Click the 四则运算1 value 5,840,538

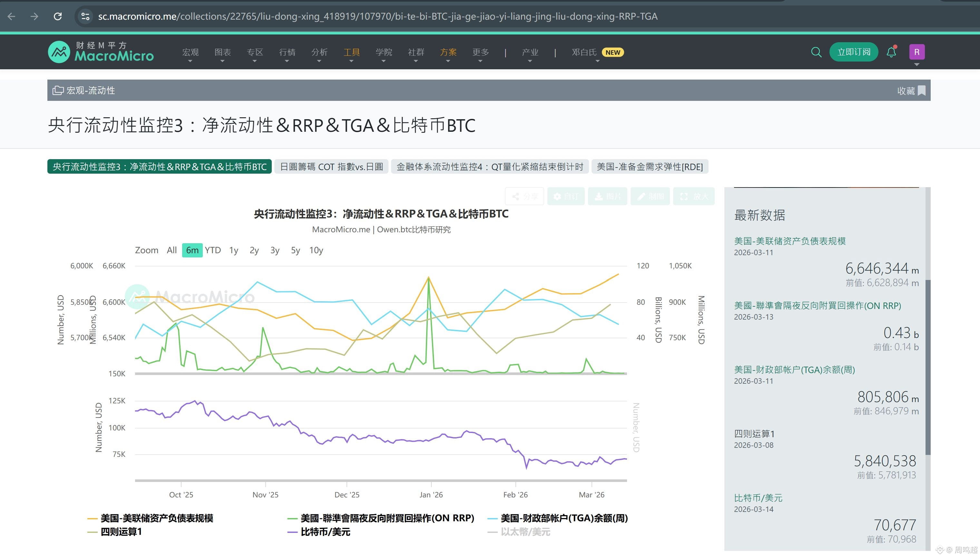click(885, 461)
